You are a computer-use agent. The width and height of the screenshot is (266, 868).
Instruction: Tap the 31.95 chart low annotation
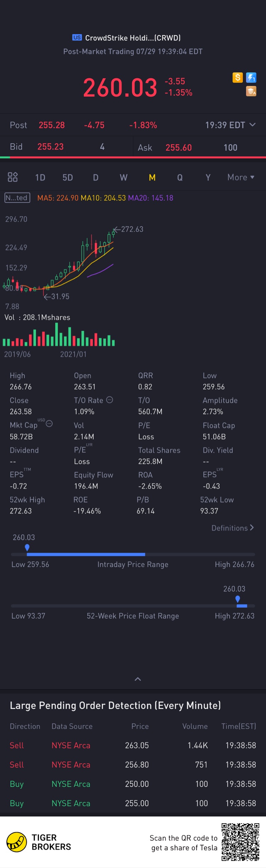[x=56, y=296]
